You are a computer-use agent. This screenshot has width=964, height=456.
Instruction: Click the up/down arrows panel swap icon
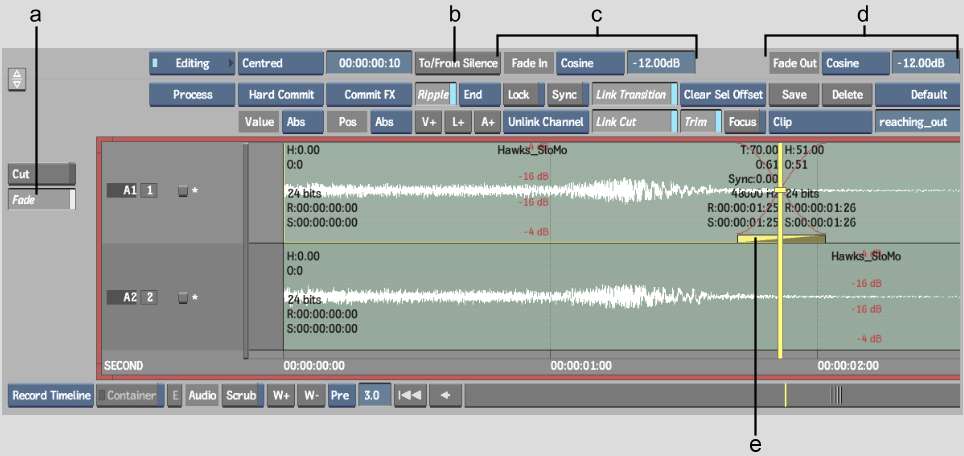point(16,79)
